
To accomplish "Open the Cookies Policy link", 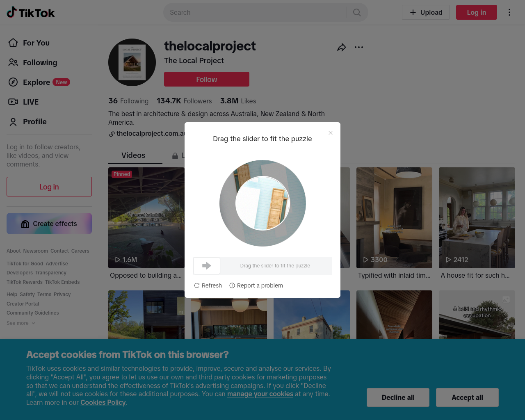I will [103, 403].
